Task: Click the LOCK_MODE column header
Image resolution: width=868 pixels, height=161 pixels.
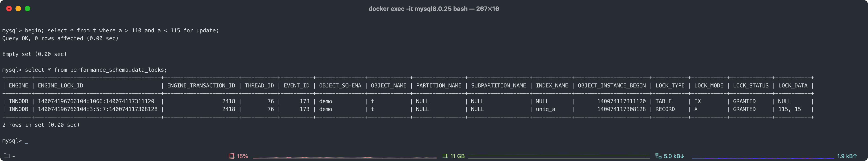Action: (709, 86)
